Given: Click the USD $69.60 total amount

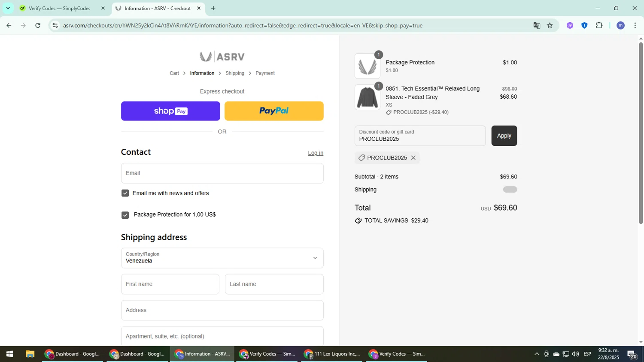Looking at the screenshot, I should pos(499,208).
